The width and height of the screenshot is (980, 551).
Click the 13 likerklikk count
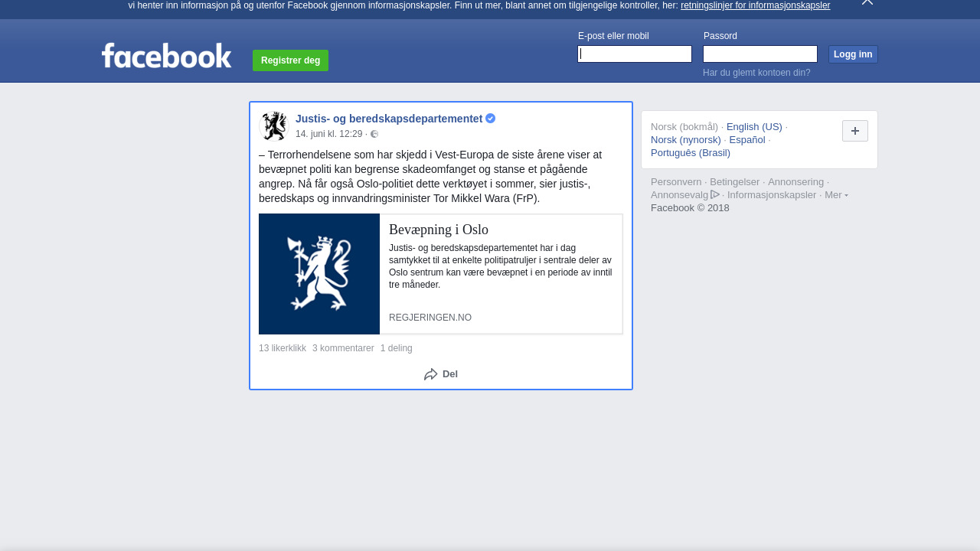tap(283, 348)
